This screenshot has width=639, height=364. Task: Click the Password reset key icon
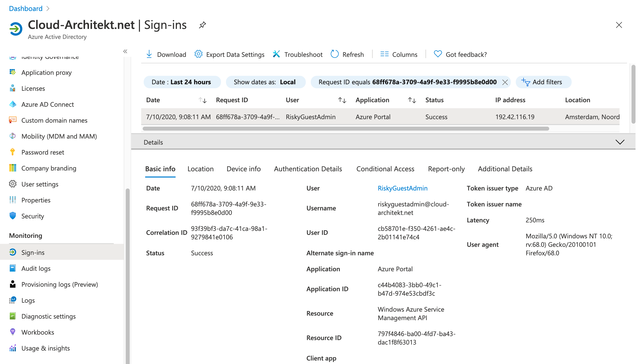click(x=12, y=152)
